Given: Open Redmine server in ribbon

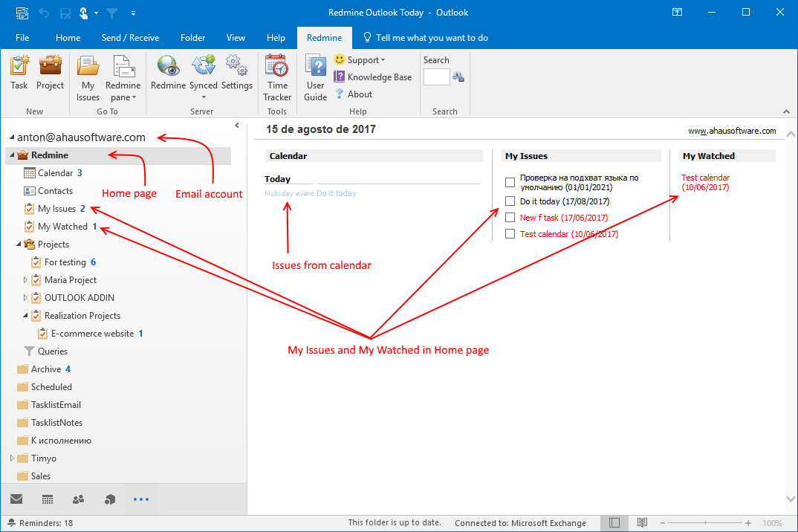Looking at the screenshot, I should [168, 74].
